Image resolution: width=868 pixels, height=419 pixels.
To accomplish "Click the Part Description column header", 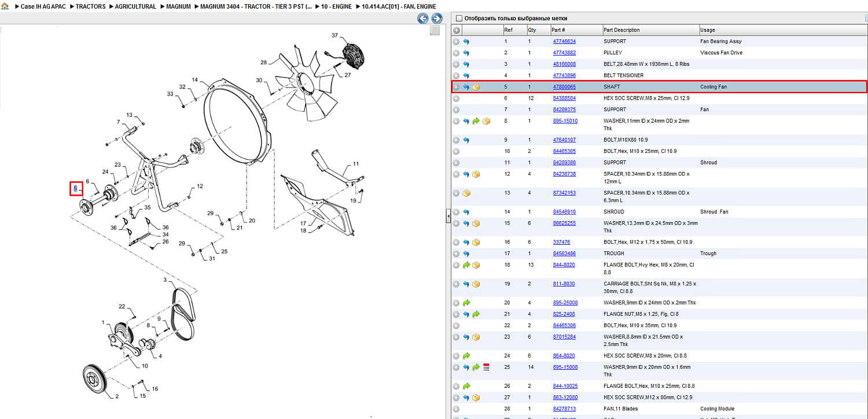I will [x=650, y=30].
